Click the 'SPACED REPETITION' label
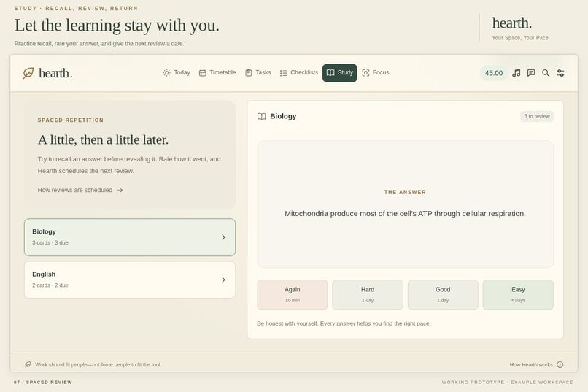The width and height of the screenshot is (588, 392). click(x=71, y=120)
